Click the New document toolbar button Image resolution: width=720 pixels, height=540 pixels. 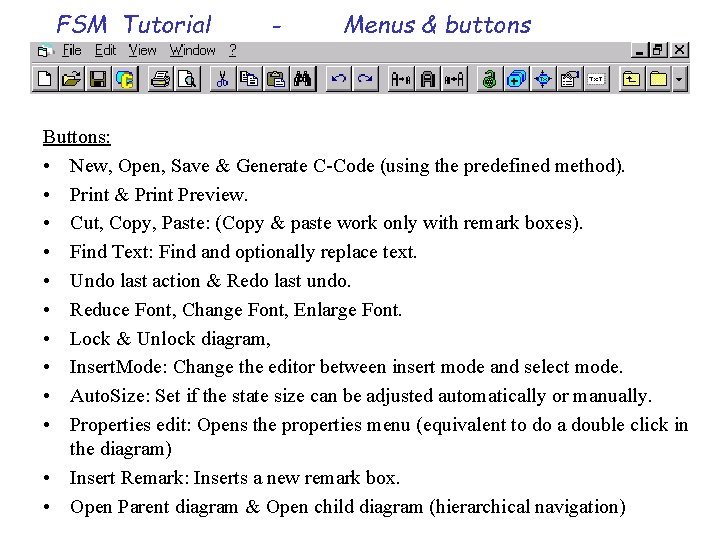(x=45, y=79)
